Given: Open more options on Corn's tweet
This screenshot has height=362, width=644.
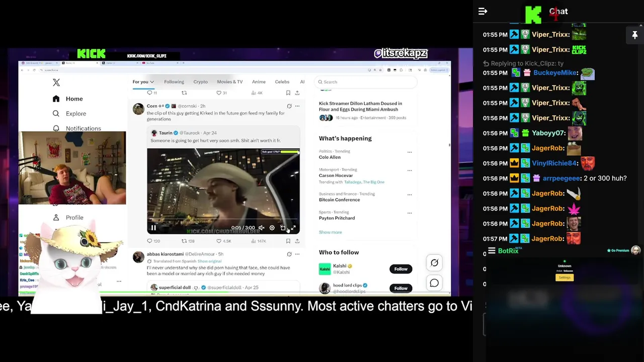Looking at the screenshot, I should click(x=297, y=106).
